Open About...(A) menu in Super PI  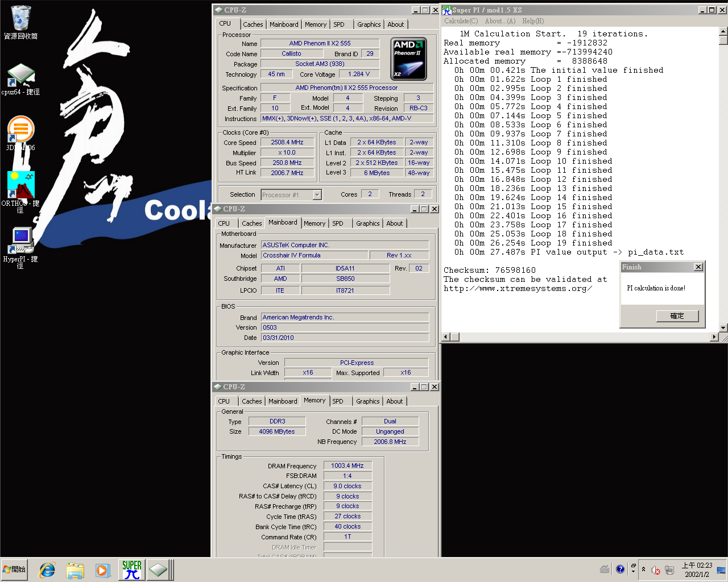500,21
